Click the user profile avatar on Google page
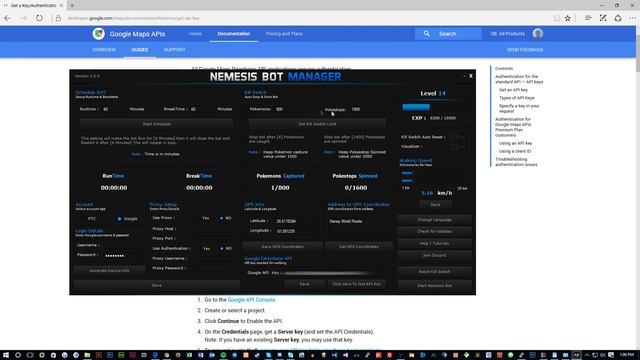 point(538,34)
